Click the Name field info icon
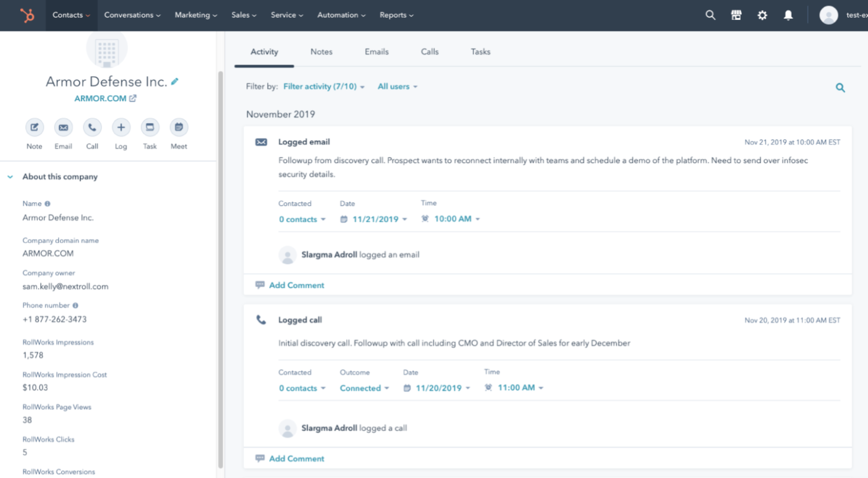The width and height of the screenshot is (868, 478). [47, 204]
